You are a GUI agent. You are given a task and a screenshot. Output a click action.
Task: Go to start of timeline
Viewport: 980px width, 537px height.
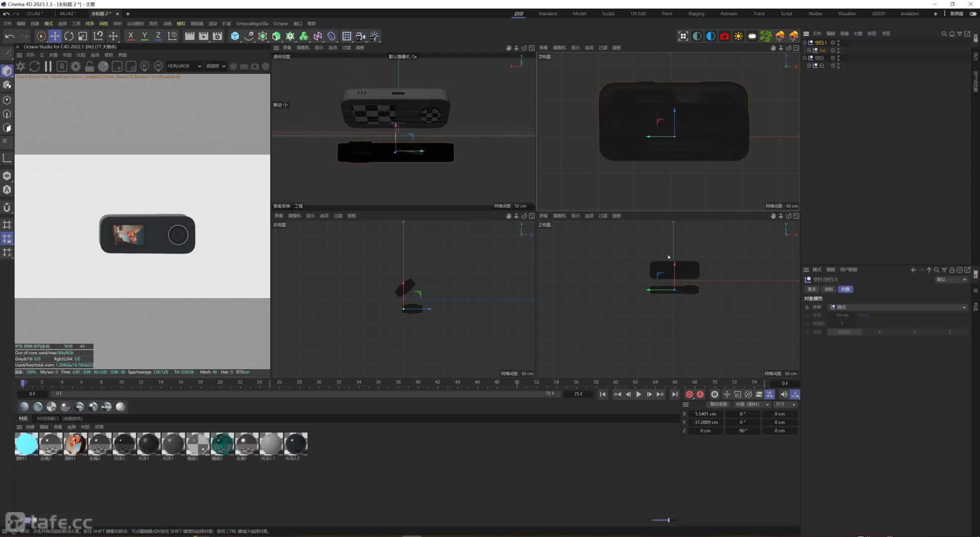(602, 394)
